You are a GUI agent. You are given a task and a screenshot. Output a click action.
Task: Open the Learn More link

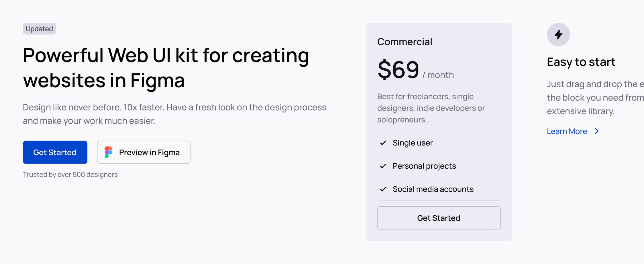pos(567,131)
